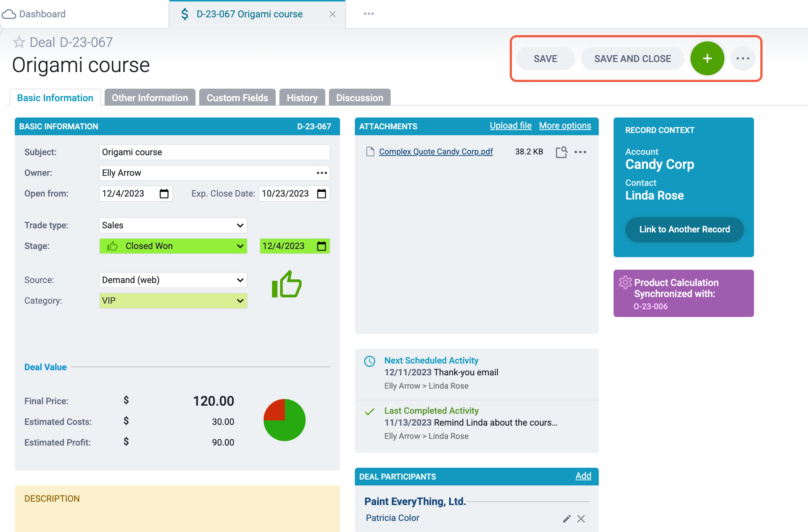
Task: Open the Custom Fields tab
Action: tap(237, 98)
